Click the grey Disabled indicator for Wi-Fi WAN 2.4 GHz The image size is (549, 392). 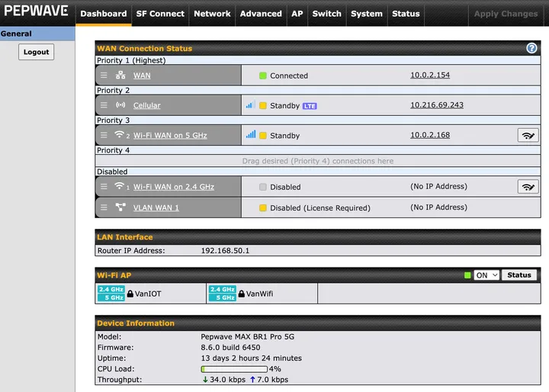pyautogui.click(x=262, y=187)
